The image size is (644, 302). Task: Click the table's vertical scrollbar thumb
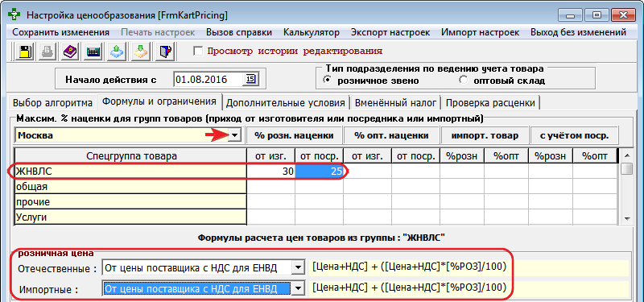(x=627, y=168)
